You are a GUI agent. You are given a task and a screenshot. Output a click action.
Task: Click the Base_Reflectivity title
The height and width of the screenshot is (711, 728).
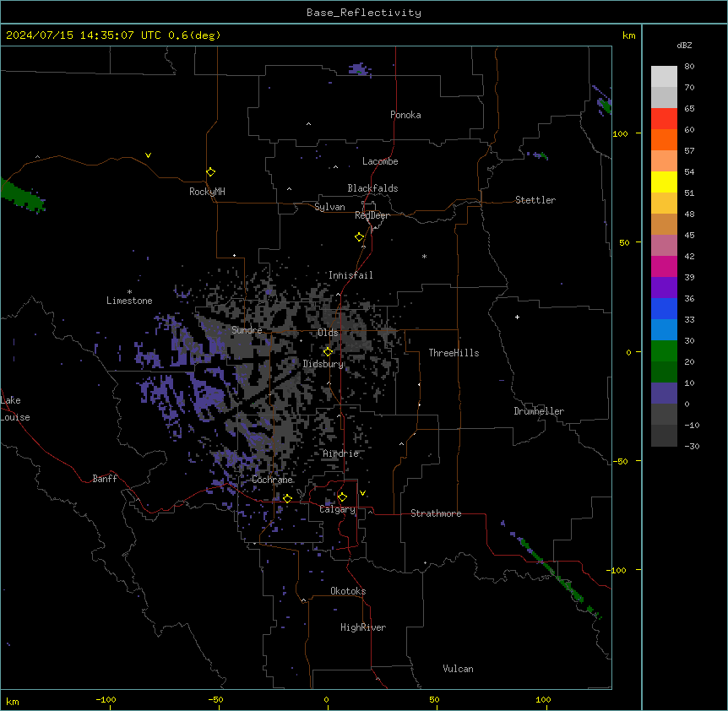point(364,13)
